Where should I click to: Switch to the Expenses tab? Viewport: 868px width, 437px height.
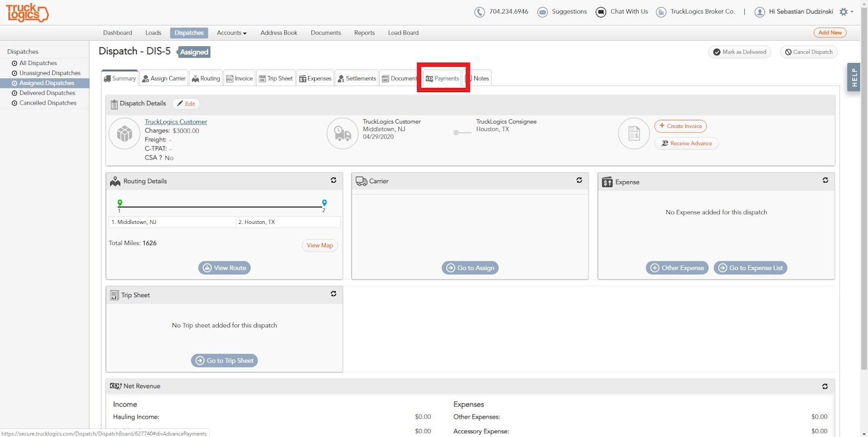pos(315,79)
